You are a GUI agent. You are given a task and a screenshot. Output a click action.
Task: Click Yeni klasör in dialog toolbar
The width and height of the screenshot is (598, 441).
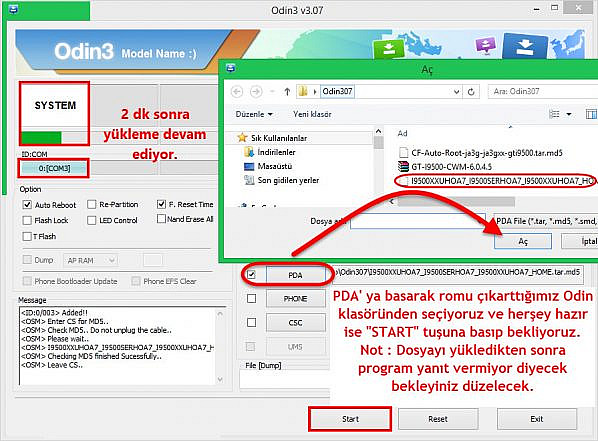coord(312,114)
